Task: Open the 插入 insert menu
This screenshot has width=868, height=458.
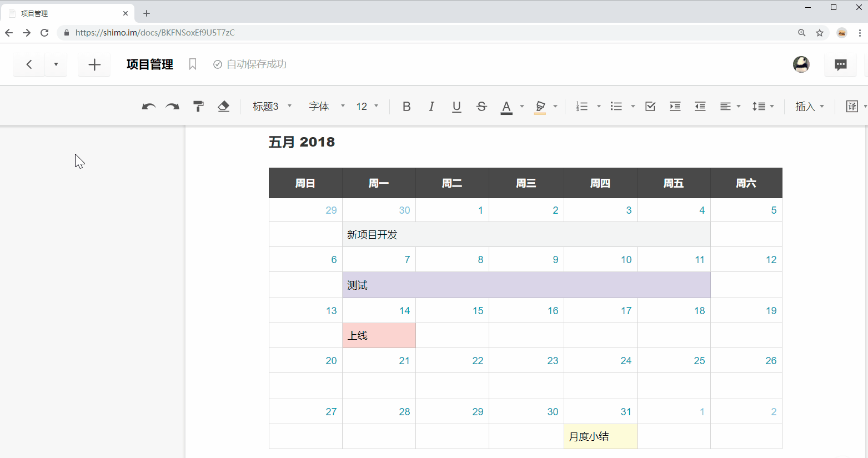Action: 810,107
